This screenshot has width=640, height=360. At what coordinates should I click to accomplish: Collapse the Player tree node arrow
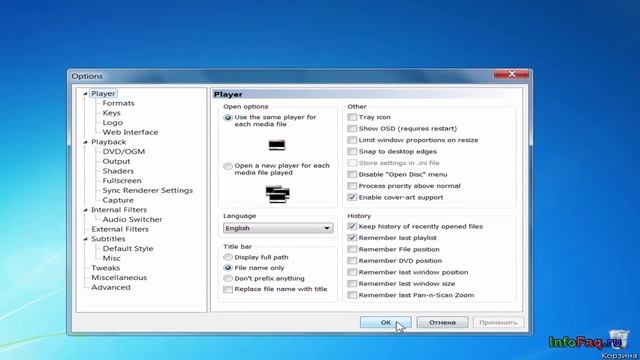pos(85,93)
